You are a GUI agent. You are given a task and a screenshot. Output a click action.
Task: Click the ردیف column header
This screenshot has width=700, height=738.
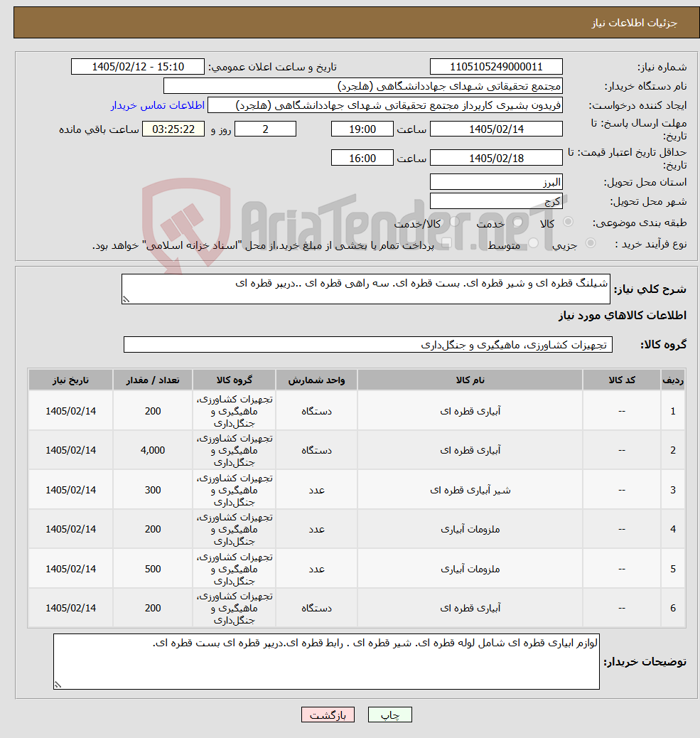pyautogui.click(x=673, y=380)
